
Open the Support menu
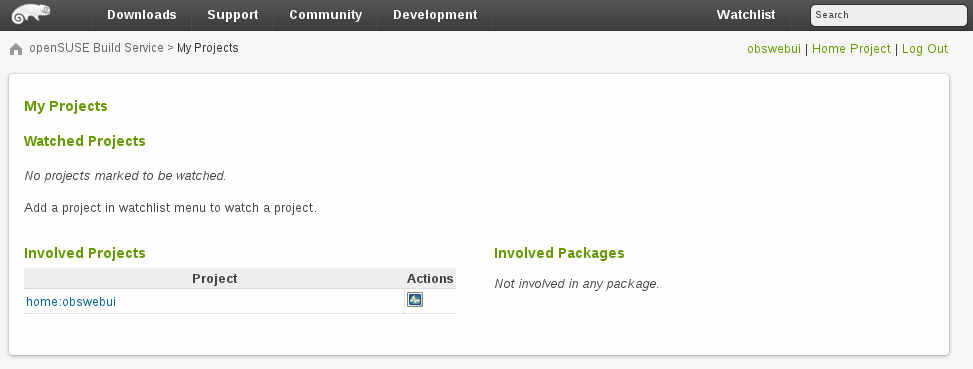tap(233, 15)
